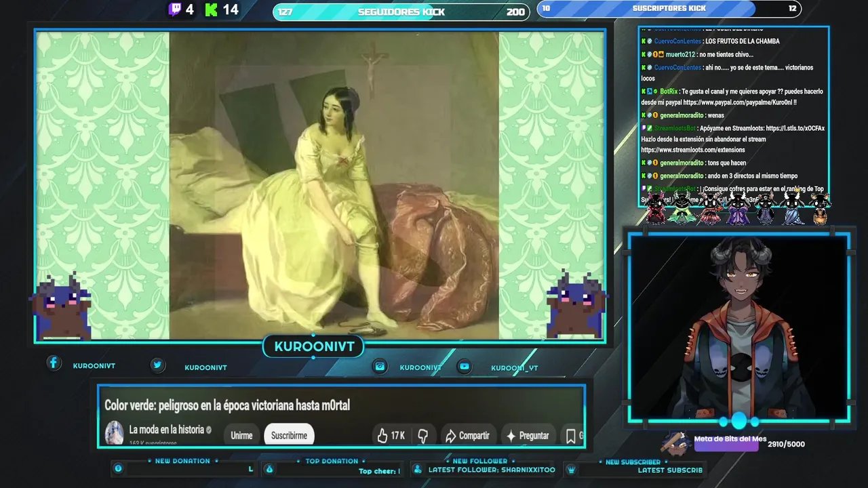
Task: Click the video title Color verde: peligroso
Action: tap(227, 405)
